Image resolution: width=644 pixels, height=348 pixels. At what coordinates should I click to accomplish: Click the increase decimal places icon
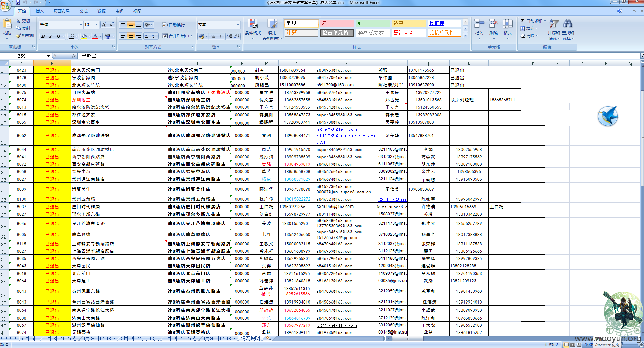[x=229, y=36]
